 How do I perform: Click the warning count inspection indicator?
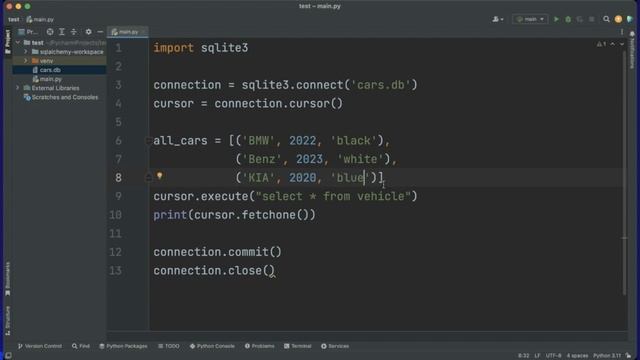coord(601,44)
